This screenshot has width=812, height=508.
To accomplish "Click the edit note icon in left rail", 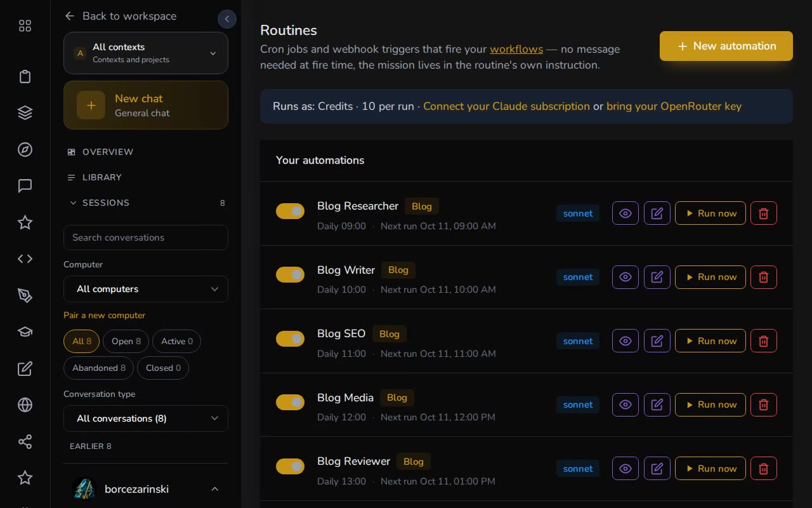I will (x=25, y=368).
